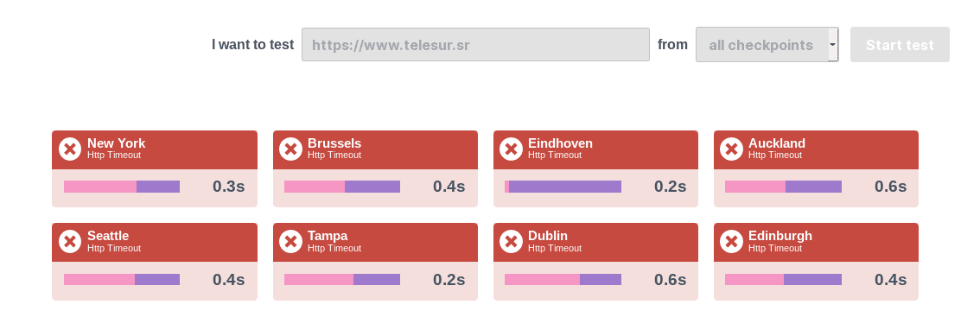Screen dimensions: 980x311
Task: Click the Seattle checkpoint title
Action: pos(108,236)
